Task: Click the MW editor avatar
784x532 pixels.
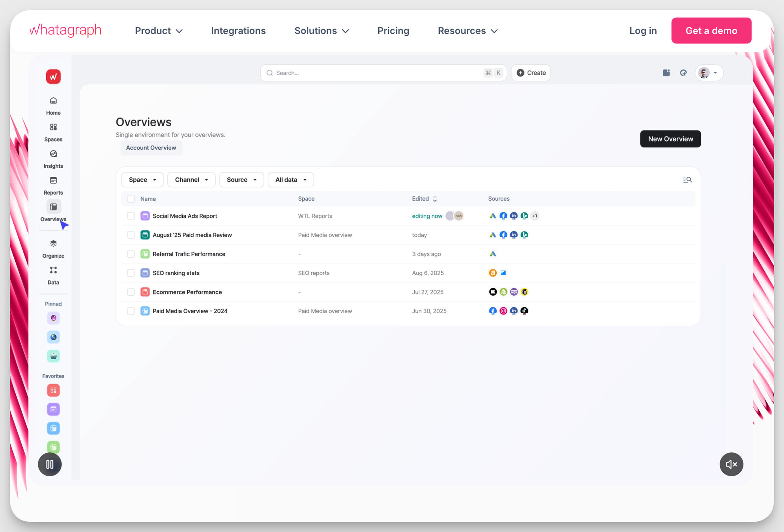Action: (x=459, y=216)
